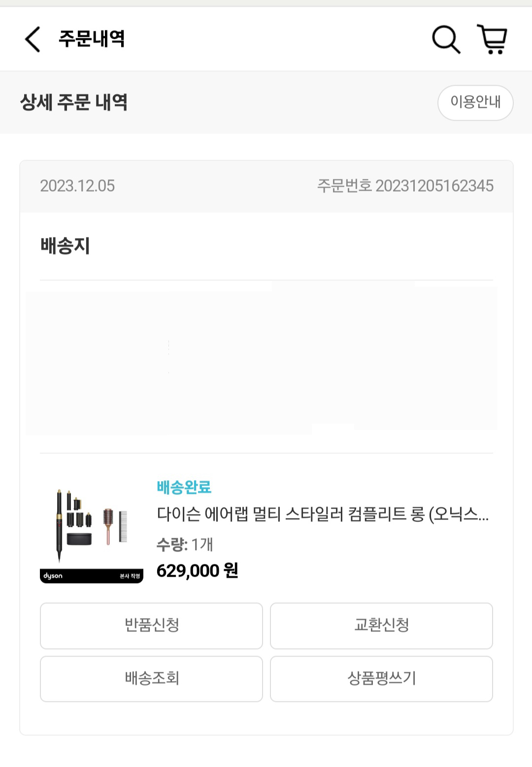This screenshot has width=532, height=767.
Task: Open the 이용안내 guide button
Action: [475, 103]
